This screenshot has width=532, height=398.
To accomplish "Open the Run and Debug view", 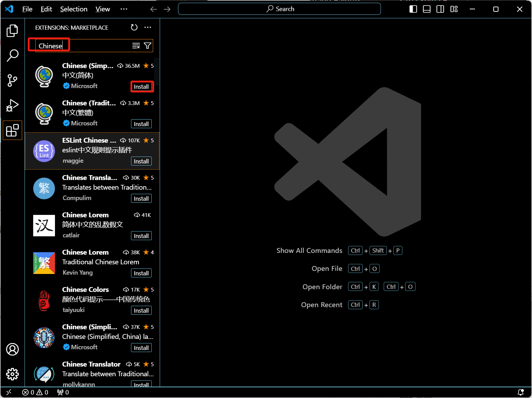I will (x=12, y=105).
